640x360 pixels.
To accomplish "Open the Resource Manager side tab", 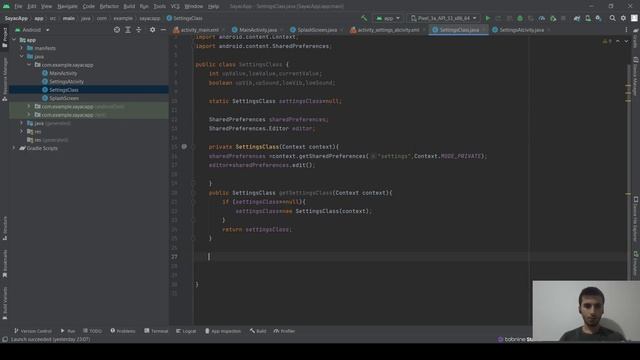I will pos(4,79).
